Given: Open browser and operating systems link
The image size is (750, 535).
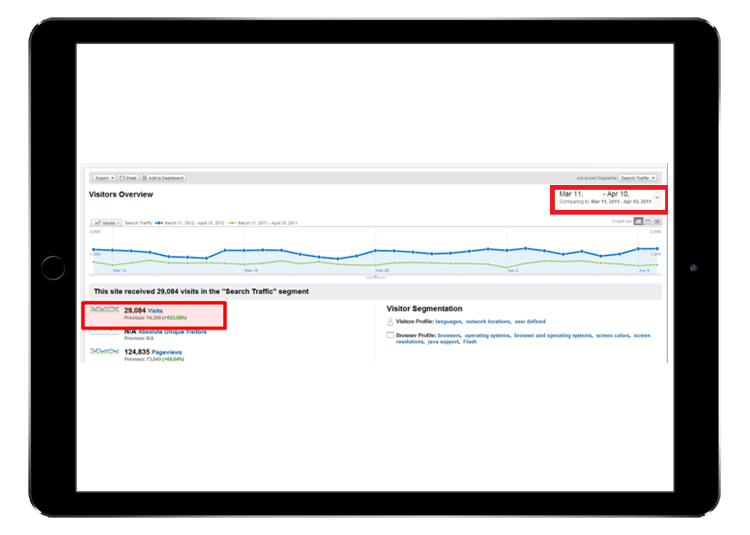Looking at the screenshot, I should click(x=553, y=336).
